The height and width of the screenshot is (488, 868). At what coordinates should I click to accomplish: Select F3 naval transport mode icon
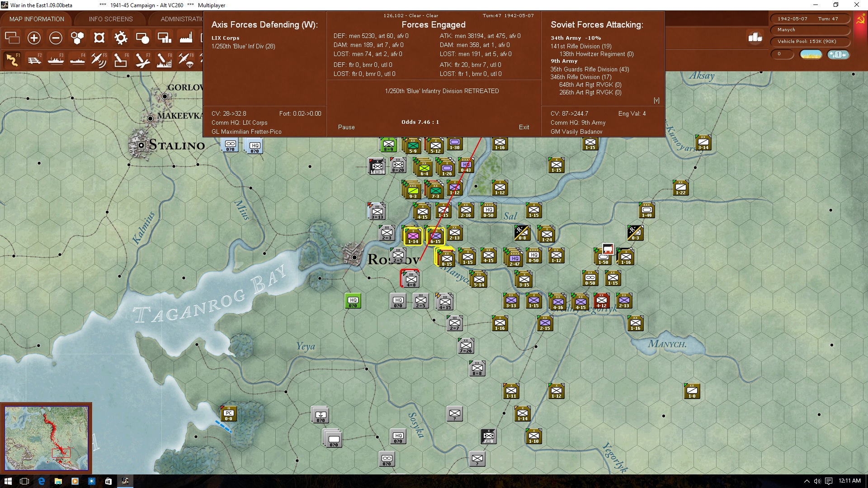(56, 60)
